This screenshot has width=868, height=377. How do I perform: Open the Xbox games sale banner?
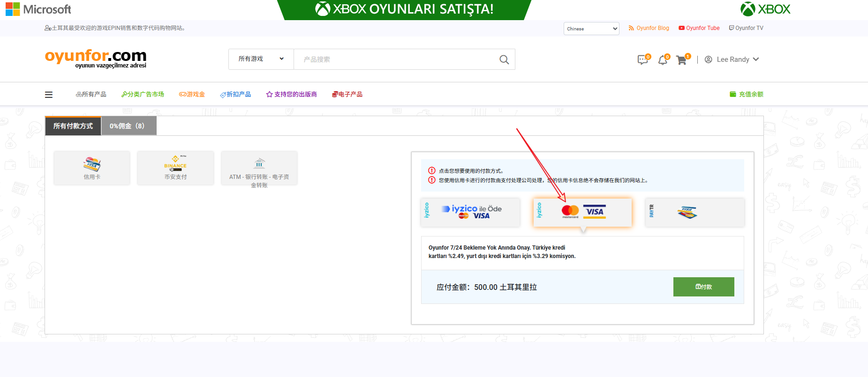point(404,9)
